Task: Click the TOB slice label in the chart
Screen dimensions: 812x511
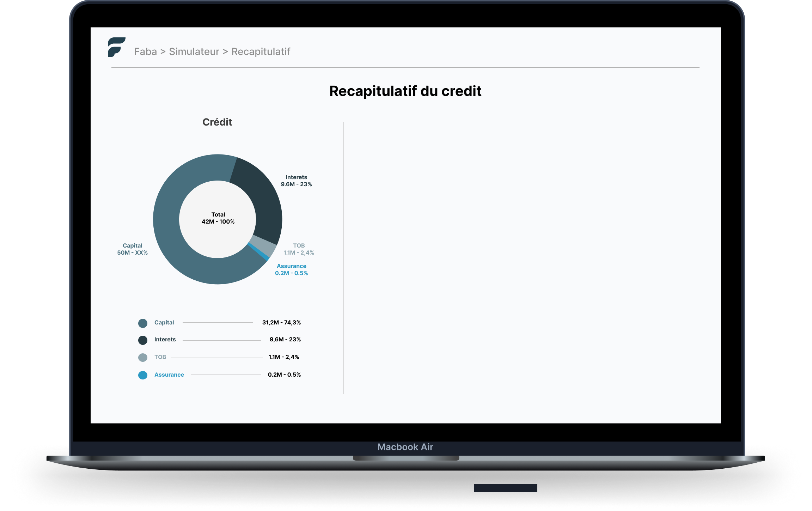Action: [299, 249]
